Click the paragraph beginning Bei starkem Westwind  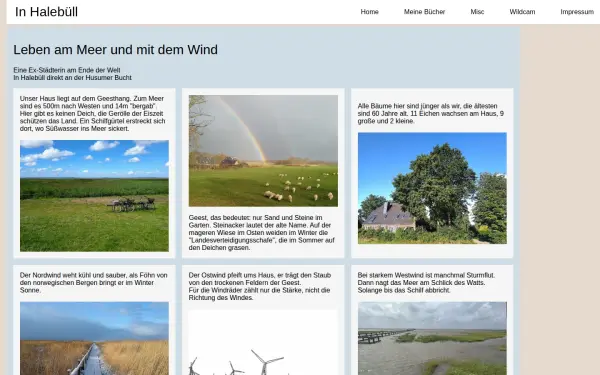coord(426,283)
